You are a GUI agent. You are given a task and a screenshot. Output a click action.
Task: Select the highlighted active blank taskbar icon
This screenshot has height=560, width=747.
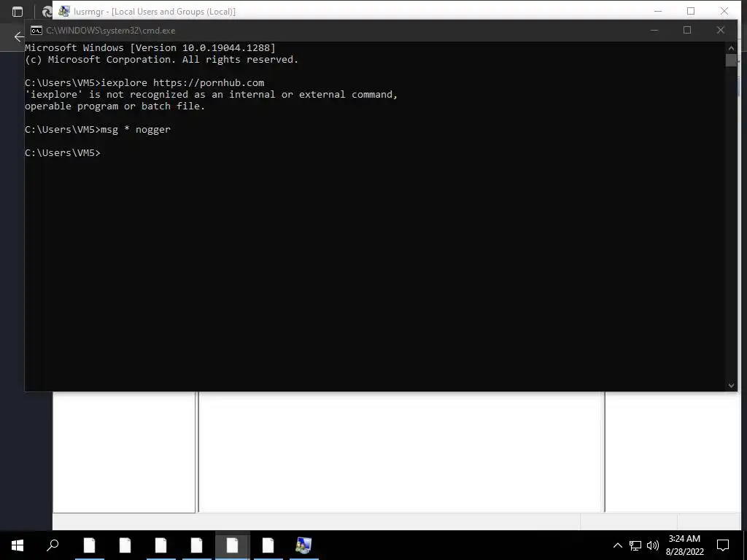click(x=232, y=545)
